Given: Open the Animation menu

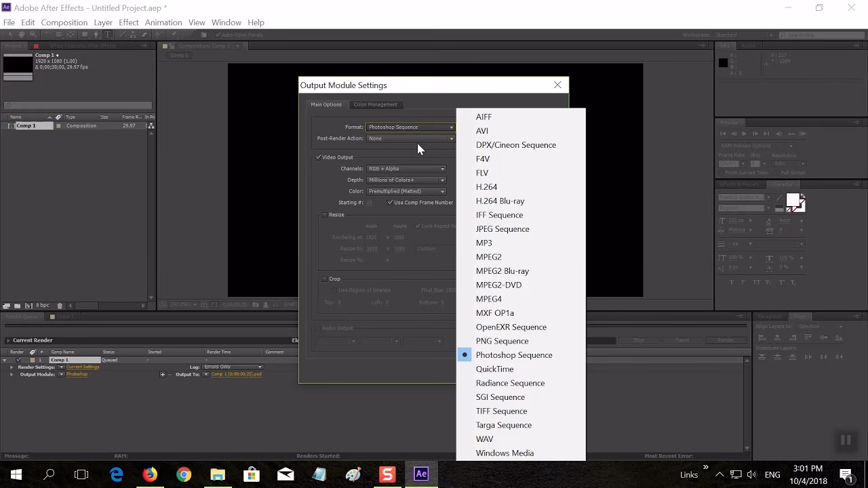Looking at the screenshot, I should pyautogui.click(x=163, y=22).
